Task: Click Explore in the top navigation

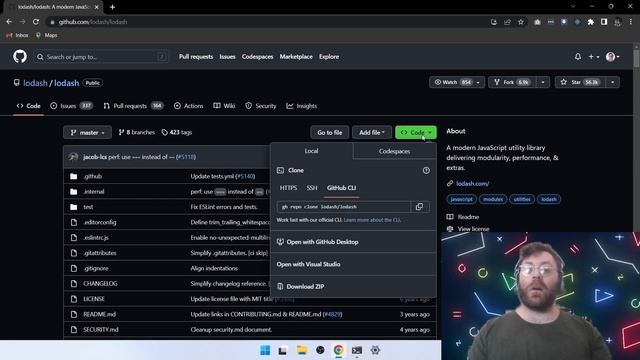Action: (329, 57)
